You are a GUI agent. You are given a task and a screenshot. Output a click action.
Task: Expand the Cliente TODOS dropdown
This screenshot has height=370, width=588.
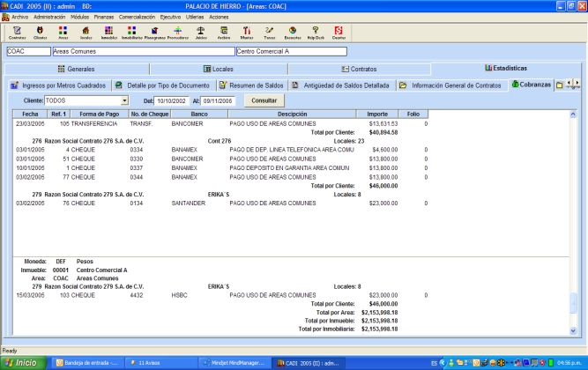(x=124, y=100)
